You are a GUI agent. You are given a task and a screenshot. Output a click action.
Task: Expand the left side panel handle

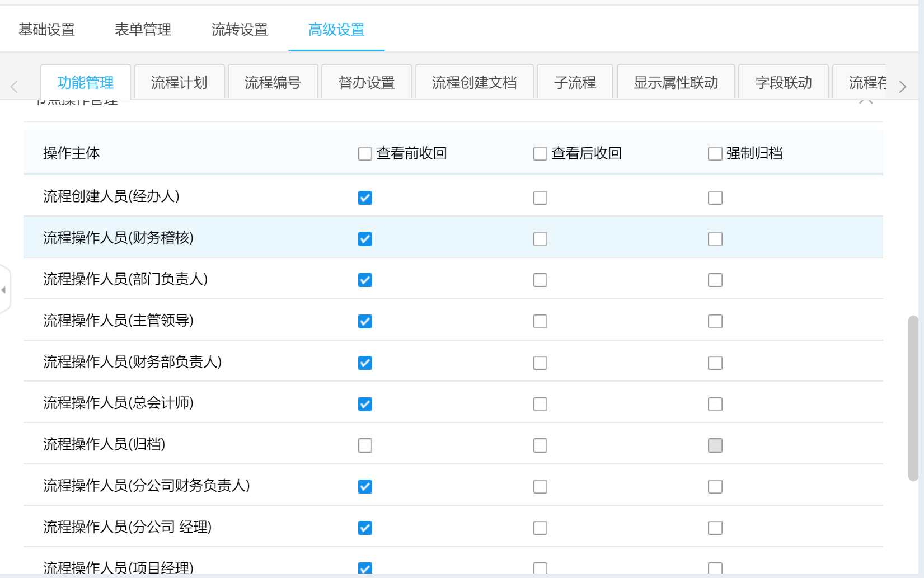[4, 290]
